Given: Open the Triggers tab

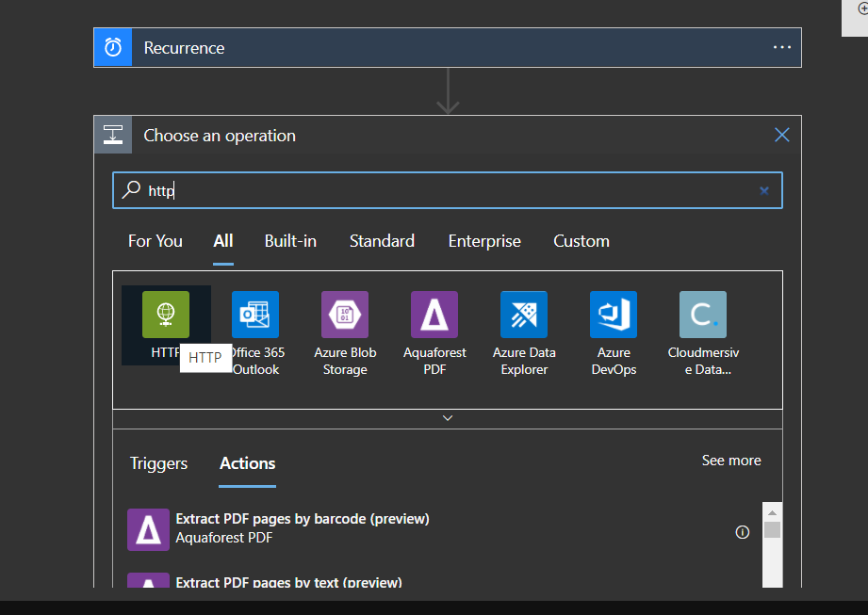Looking at the screenshot, I should coord(158,463).
